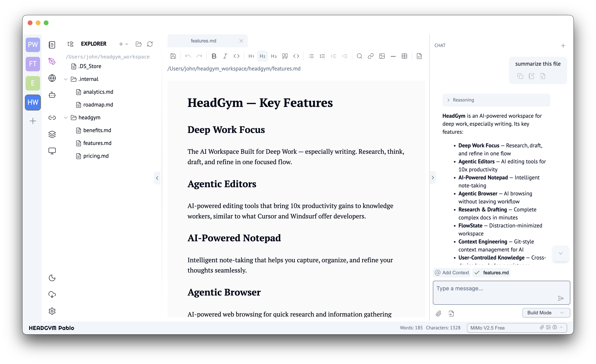Increase list indent
The image size is (596, 364).
[x=333, y=56]
